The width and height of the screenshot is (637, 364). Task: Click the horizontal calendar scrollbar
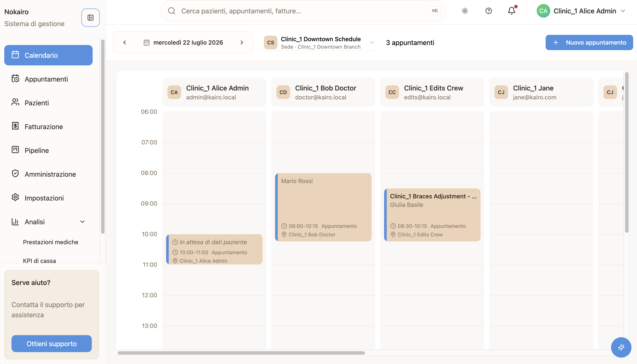click(x=241, y=353)
